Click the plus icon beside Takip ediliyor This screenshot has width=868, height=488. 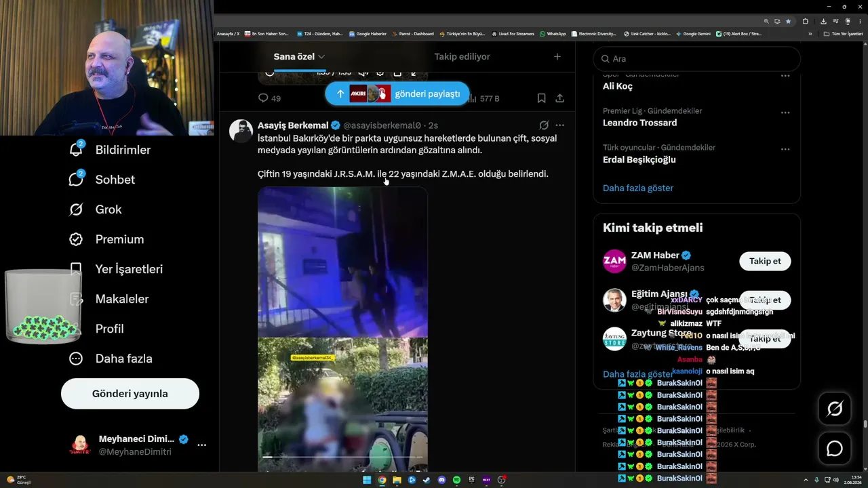pyautogui.click(x=557, y=57)
